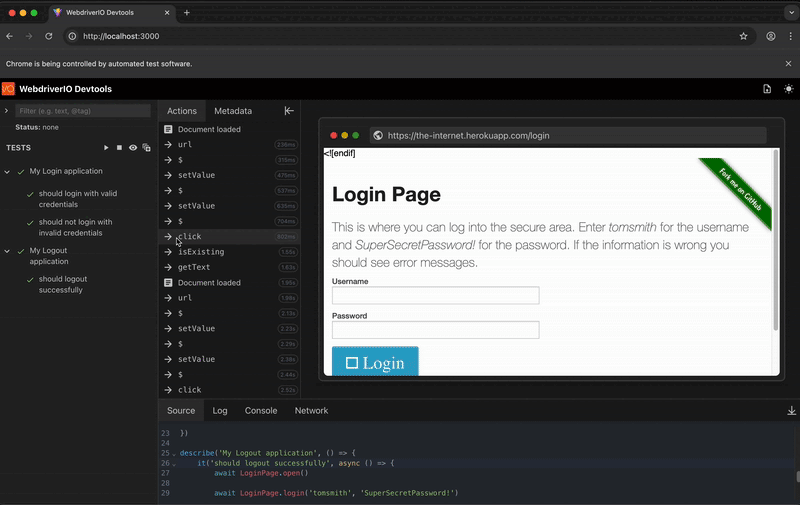Run all tests with the play icon
Image resolution: width=800 pixels, height=505 pixels.
(106, 148)
